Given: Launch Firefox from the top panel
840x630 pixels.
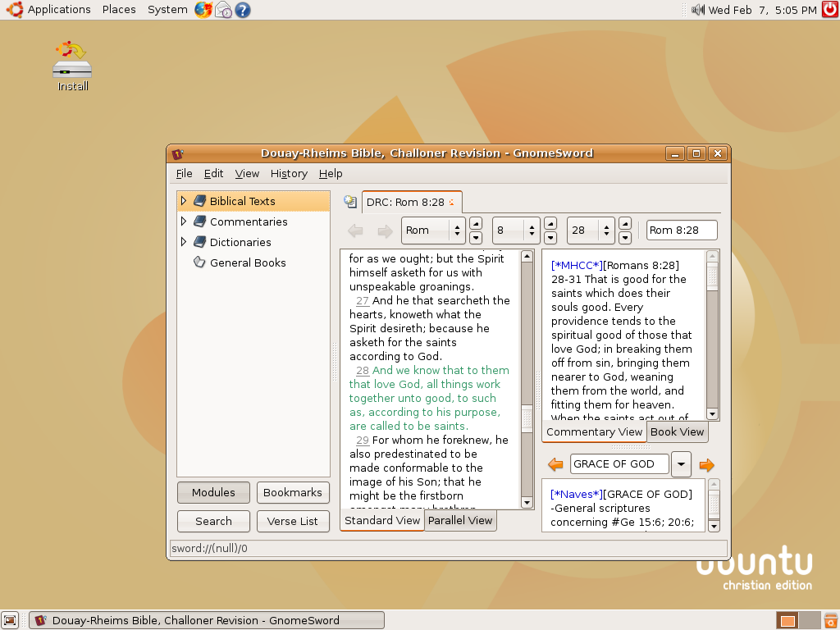Looking at the screenshot, I should tap(203, 10).
